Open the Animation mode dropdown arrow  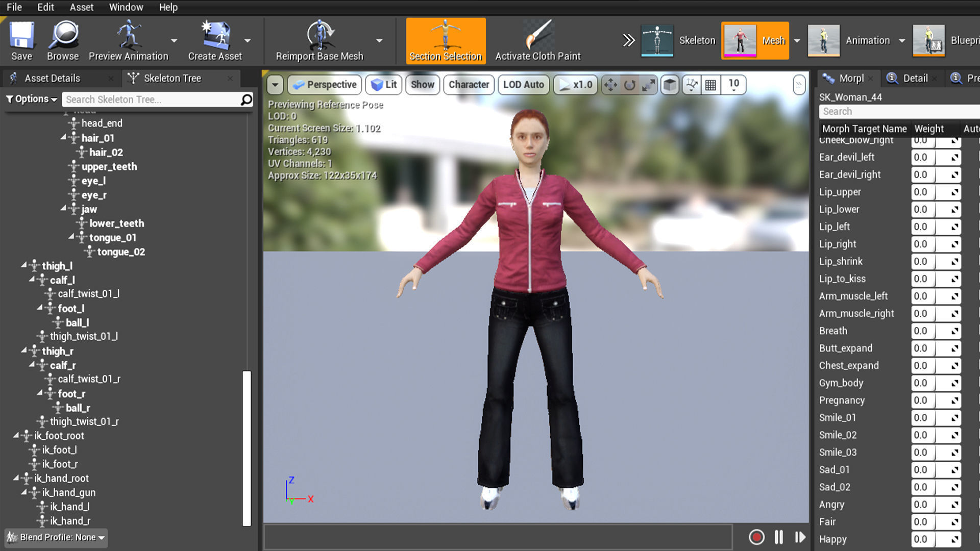pos(902,41)
